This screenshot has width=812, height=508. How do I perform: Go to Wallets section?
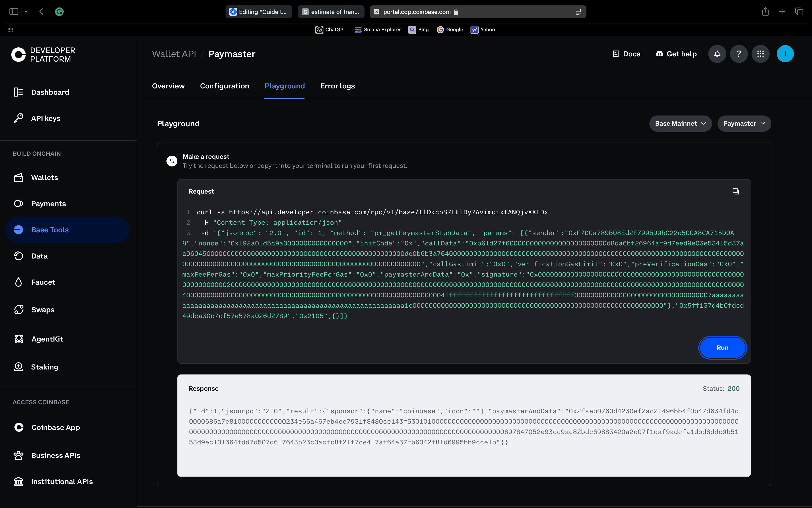coord(67,177)
